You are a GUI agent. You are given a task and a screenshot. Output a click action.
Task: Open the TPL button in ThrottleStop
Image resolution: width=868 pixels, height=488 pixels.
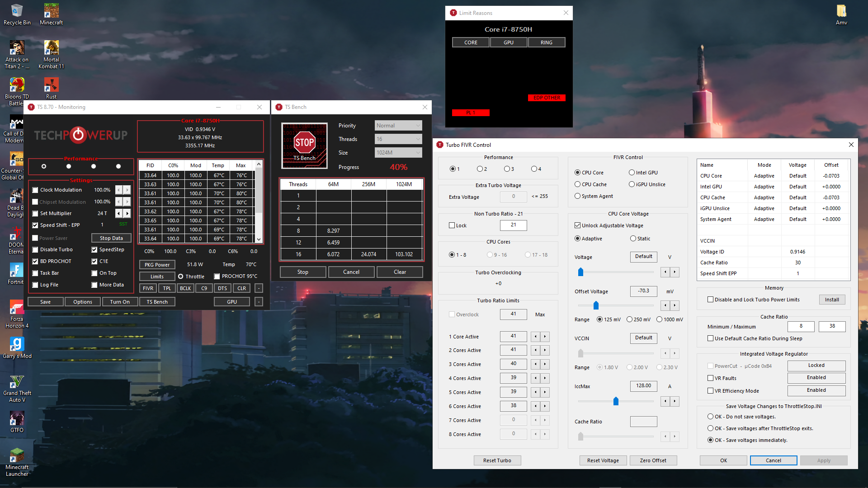tap(167, 288)
